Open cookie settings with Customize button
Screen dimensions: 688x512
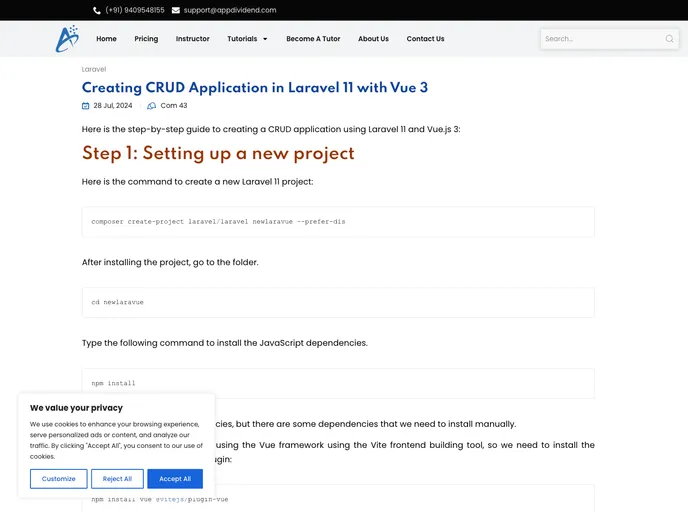coord(58,479)
